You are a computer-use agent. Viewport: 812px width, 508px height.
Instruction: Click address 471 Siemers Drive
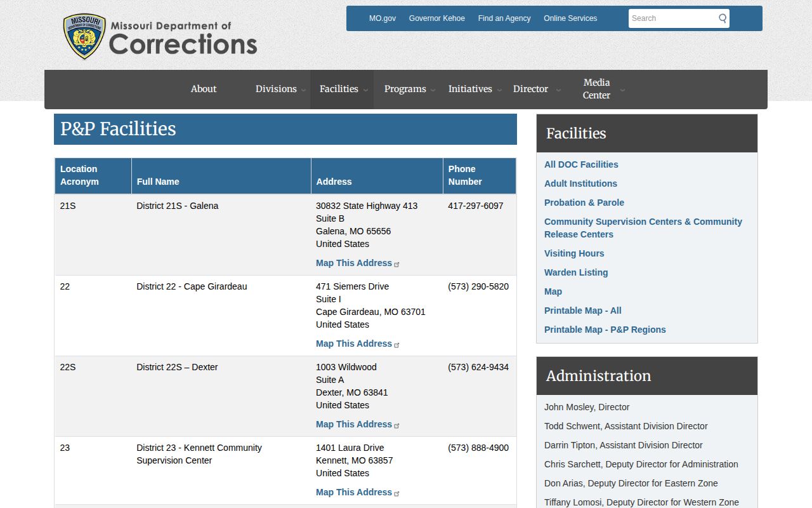353,286
